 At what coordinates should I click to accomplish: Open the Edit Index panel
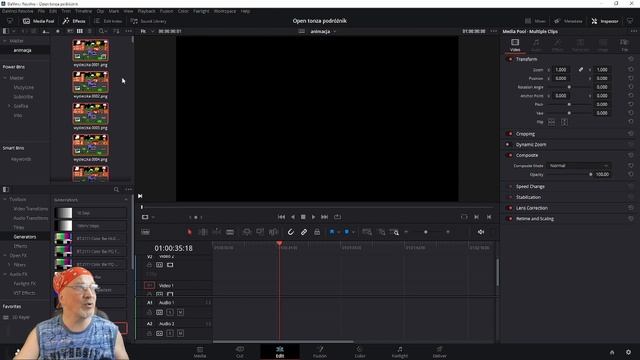point(108,21)
